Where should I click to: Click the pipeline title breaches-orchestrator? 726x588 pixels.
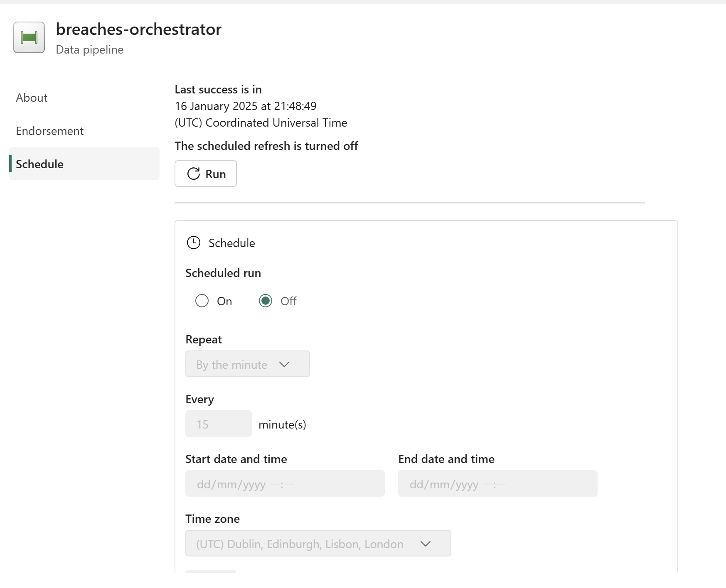pyautogui.click(x=139, y=29)
